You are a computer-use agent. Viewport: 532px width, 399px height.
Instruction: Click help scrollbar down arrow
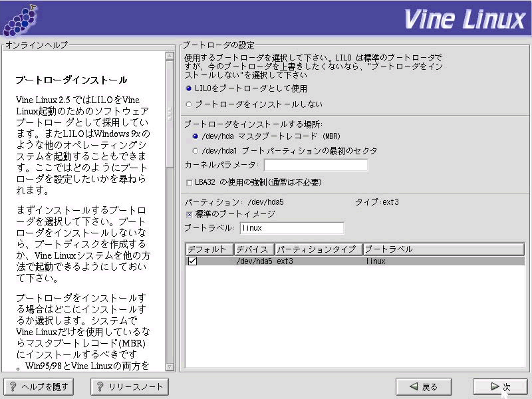point(170,367)
